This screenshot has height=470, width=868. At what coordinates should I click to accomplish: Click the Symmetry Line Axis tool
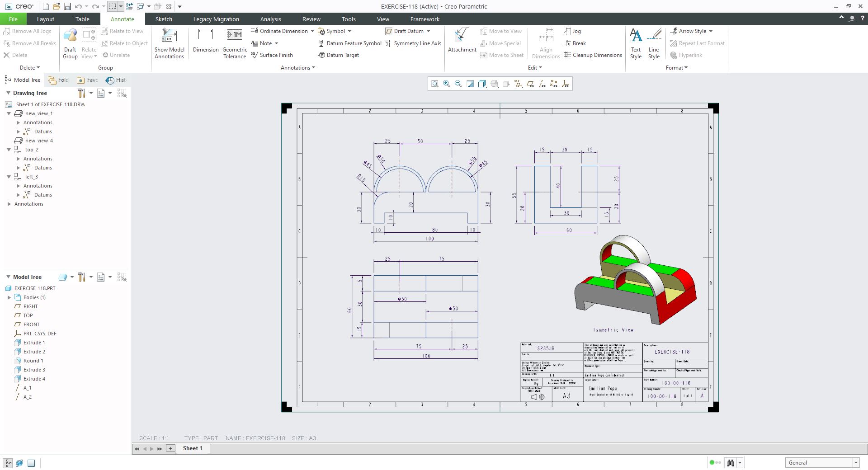(x=413, y=43)
